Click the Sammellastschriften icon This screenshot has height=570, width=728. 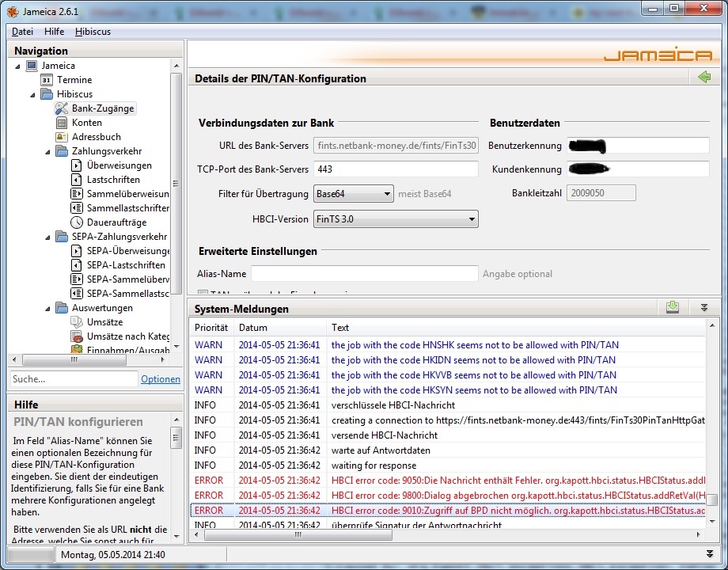[76, 208]
